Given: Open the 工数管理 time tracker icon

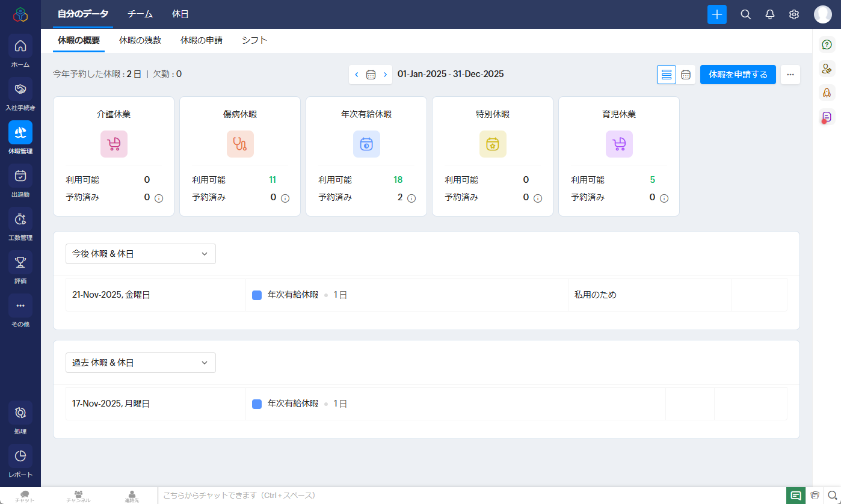Looking at the screenshot, I should click(x=20, y=220).
